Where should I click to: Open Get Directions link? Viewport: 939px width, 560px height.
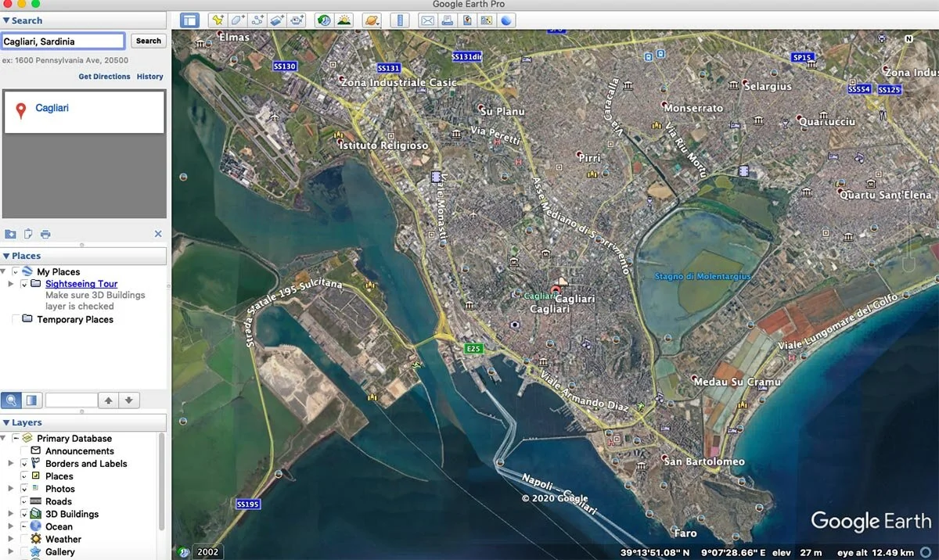click(x=104, y=77)
